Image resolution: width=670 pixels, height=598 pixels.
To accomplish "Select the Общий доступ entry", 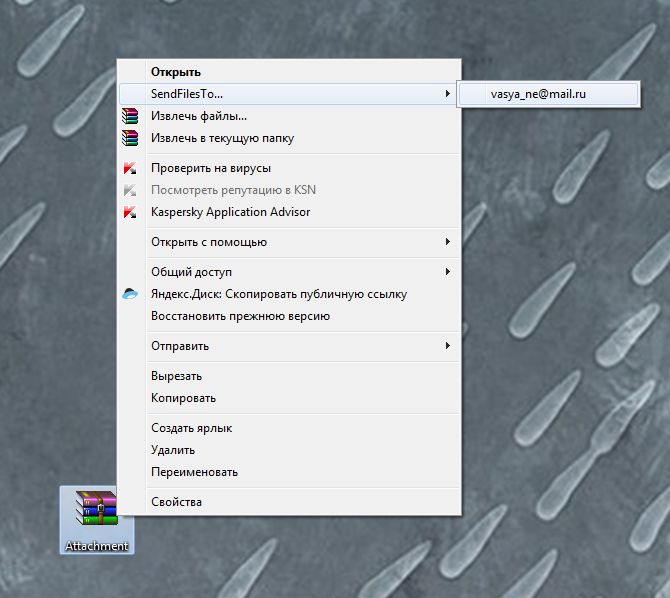I will point(289,272).
